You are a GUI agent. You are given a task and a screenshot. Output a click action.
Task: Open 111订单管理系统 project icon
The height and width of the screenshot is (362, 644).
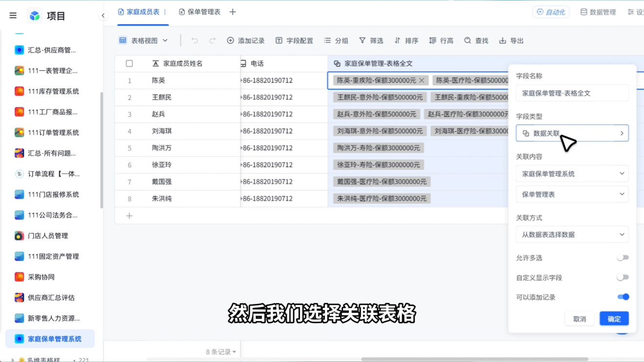pos(20,133)
